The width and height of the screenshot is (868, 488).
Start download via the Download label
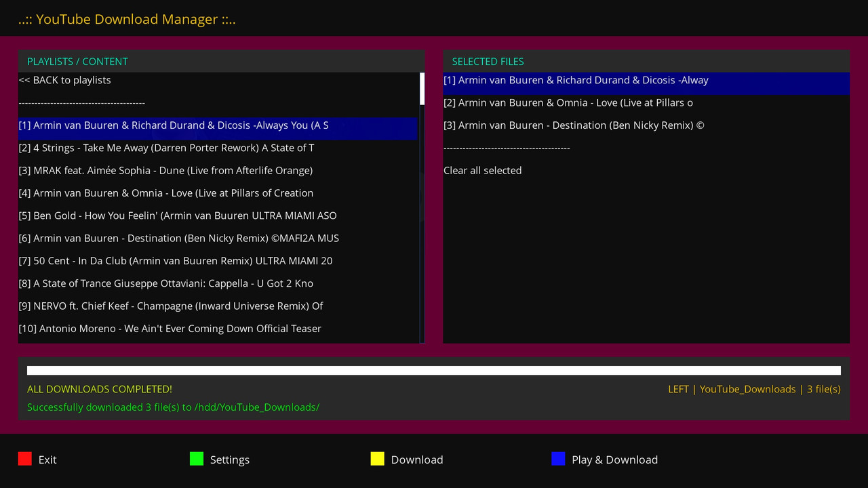pos(417,460)
